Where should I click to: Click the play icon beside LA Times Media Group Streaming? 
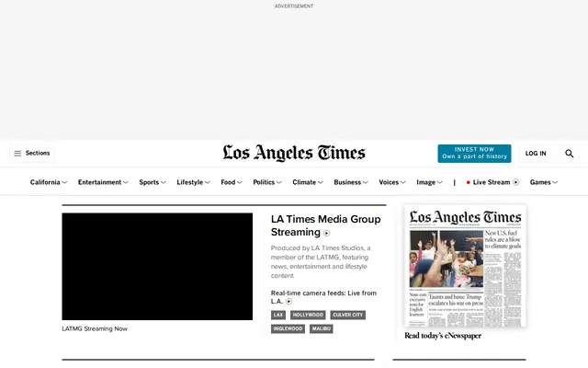pos(327,233)
